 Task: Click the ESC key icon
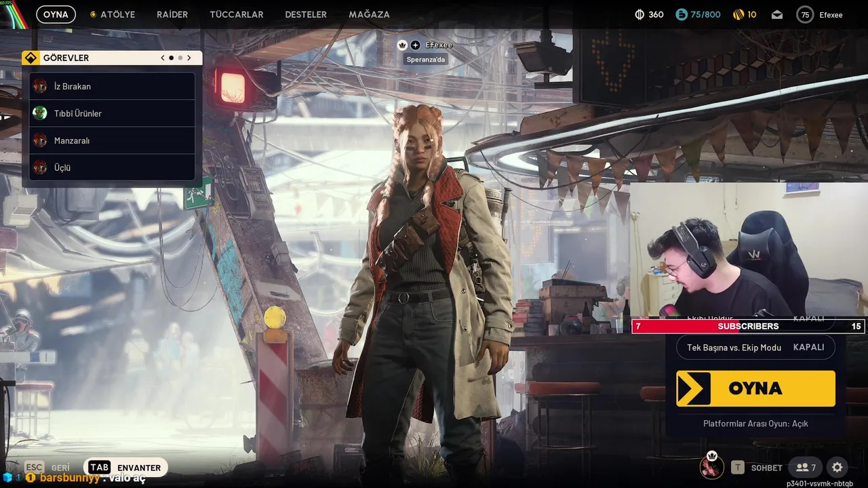[x=34, y=468]
